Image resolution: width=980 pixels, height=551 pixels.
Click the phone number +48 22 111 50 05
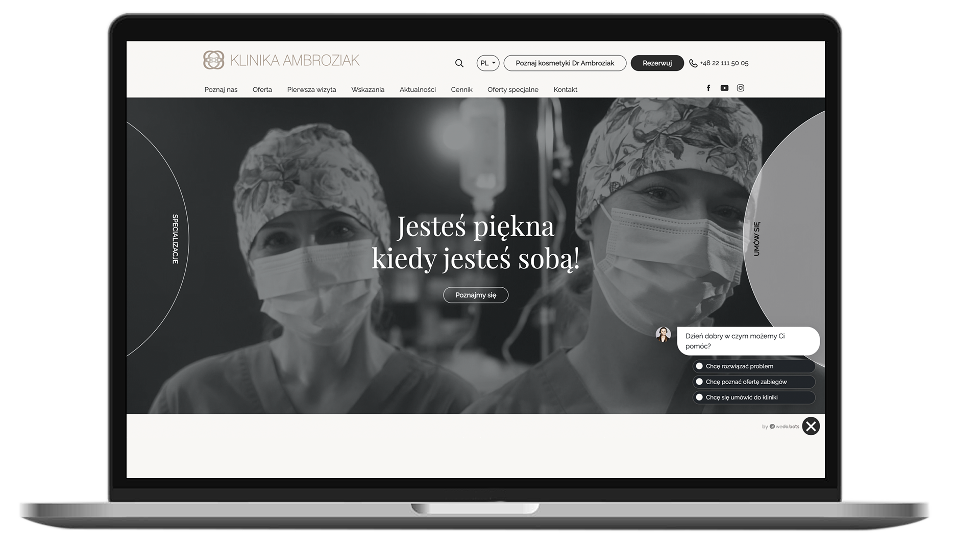coord(724,63)
